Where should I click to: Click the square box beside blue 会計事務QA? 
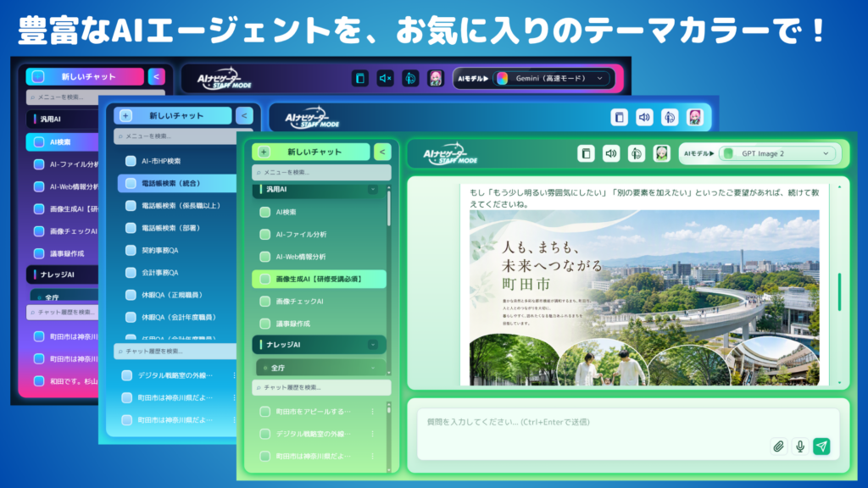tap(131, 272)
